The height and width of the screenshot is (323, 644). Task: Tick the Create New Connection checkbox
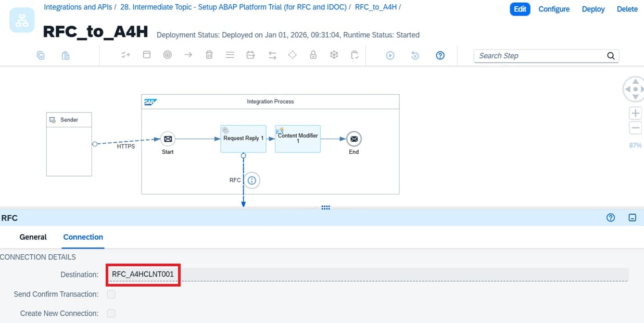coord(111,314)
